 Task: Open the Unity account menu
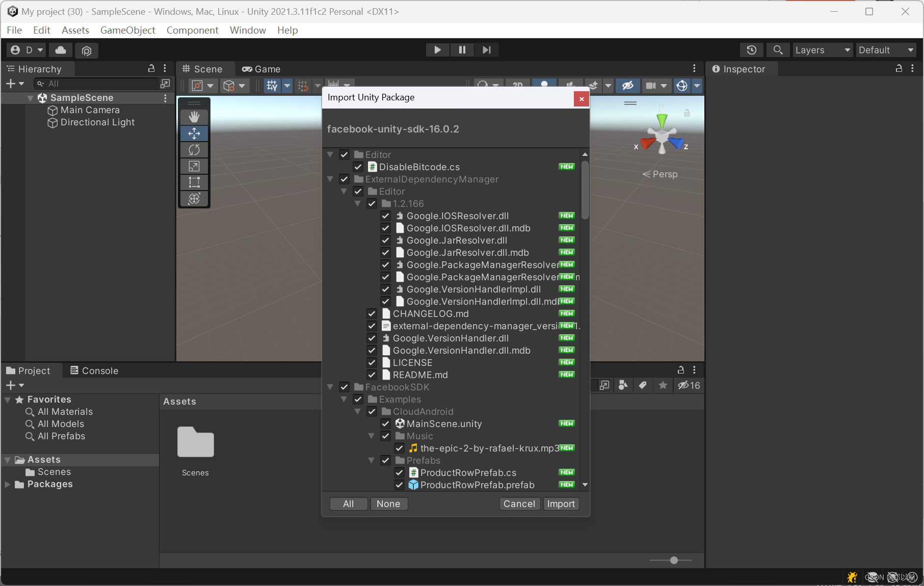[27, 50]
